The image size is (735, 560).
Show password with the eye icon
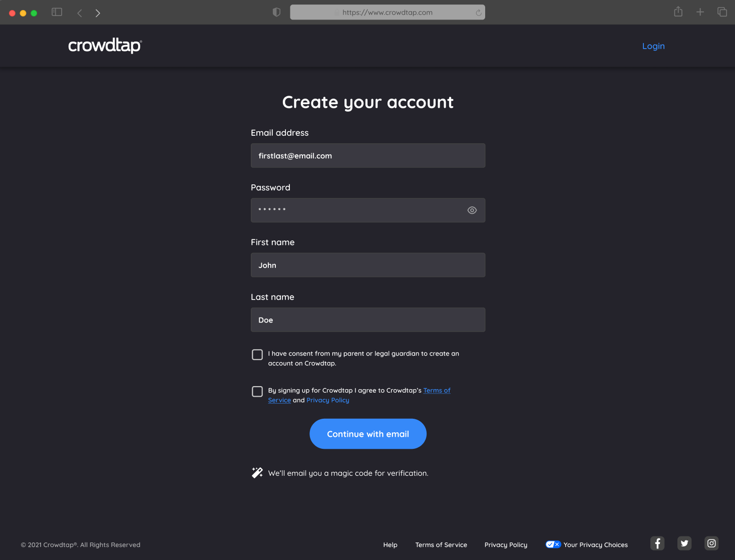(472, 210)
